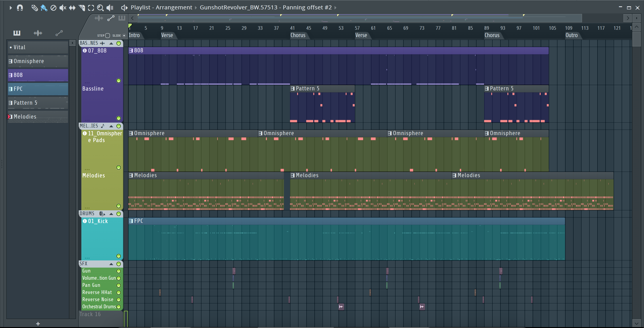Show automation clips in the picker panel
Viewport: 644px width, 328px height.
click(59, 33)
